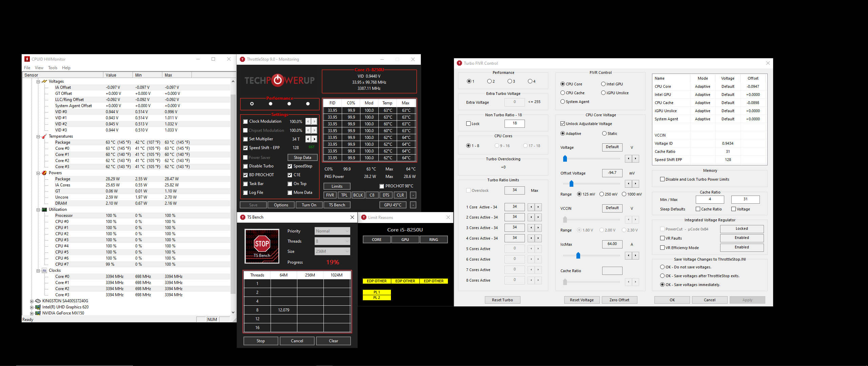Click the Zero Offset button
868x366 pixels.
pos(619,300)
